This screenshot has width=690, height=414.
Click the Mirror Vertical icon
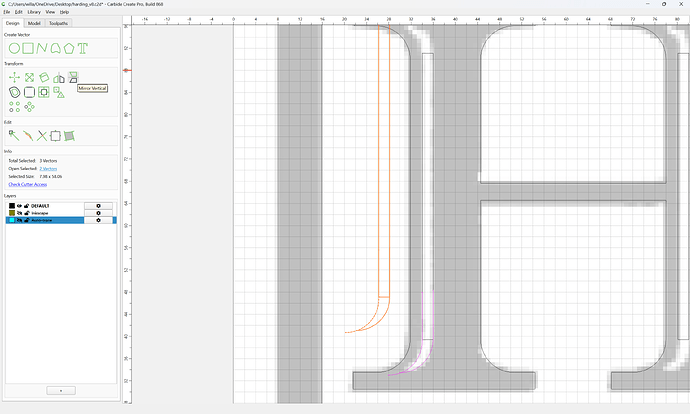(73, 77)
